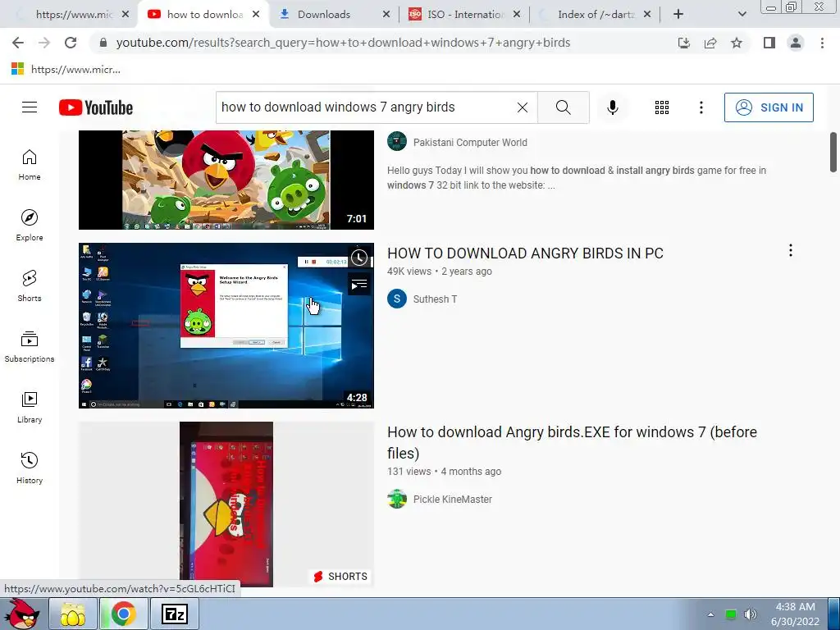Open the eggs icon in the taskbar
840x630 pixels.
[73, 614]
